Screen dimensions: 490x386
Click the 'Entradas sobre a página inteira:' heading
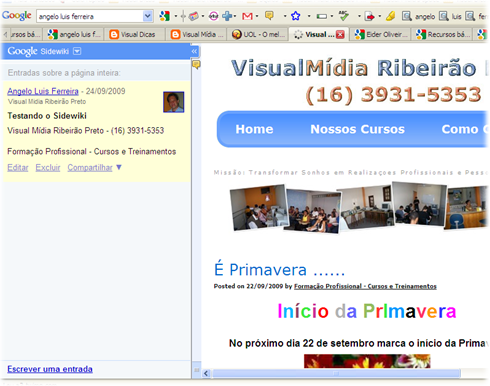pyautogui.click(x=64, y=73)
